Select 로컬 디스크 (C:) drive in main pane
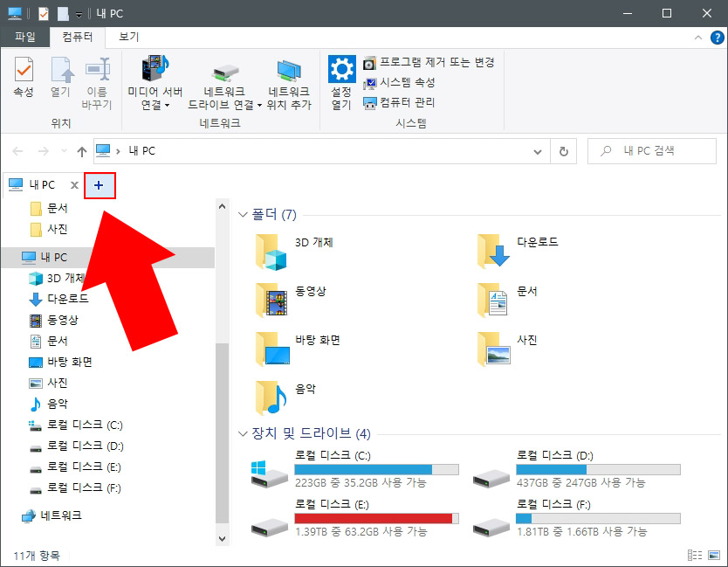 click(x=354, y=469)
